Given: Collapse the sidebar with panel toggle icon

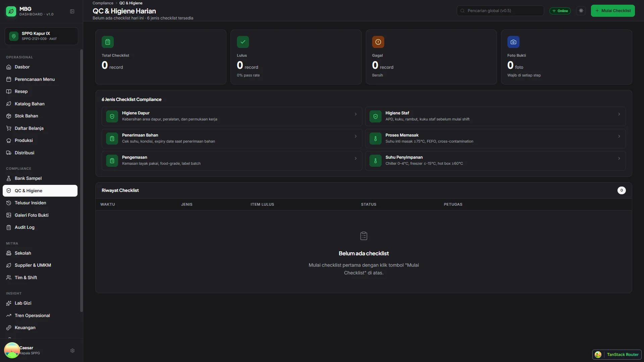Looking at the screenshot, I should pyautogui.click(x=72, y=11).
